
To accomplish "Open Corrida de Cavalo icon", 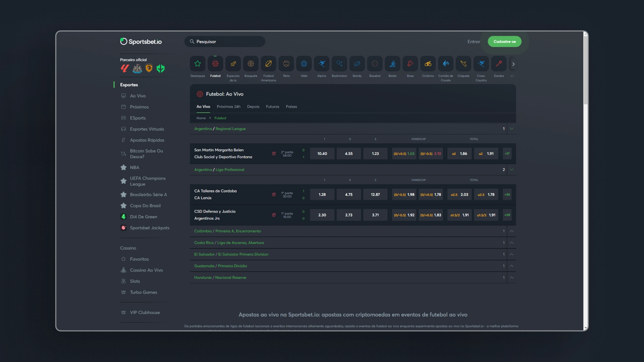I will (x=446, y=64).
